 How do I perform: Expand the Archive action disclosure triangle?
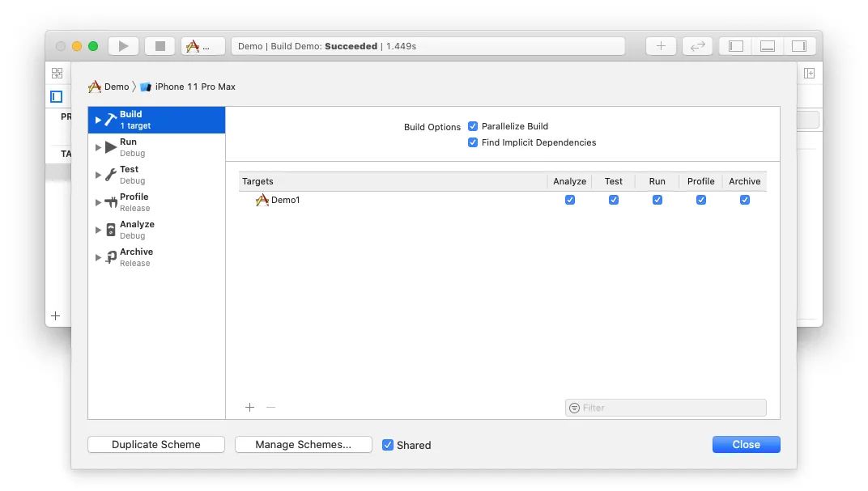pyautogui.click(x=99, y=257)
